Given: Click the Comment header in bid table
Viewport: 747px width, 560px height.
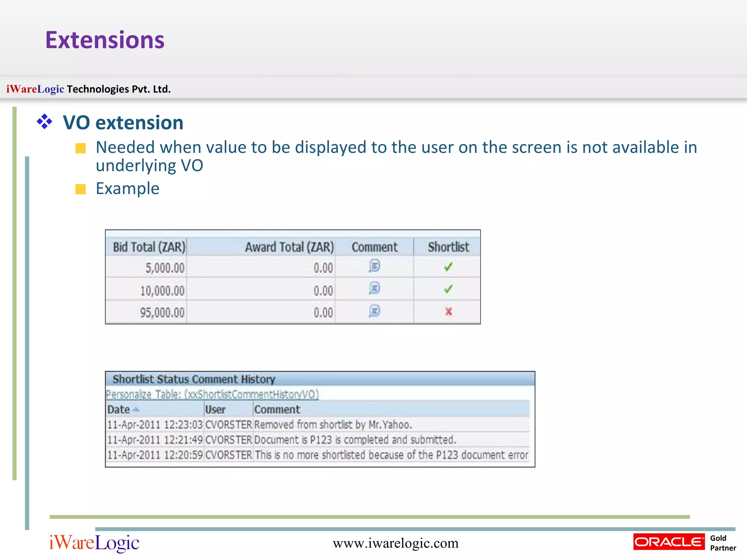Looking at the screenshot, I should coord(375,247).
